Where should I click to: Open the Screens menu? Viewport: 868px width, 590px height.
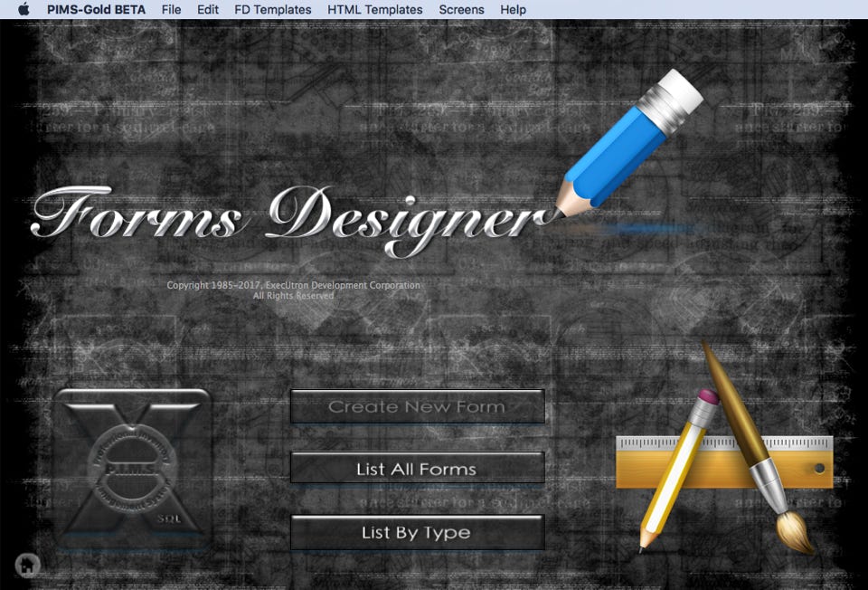coord(461,9)
